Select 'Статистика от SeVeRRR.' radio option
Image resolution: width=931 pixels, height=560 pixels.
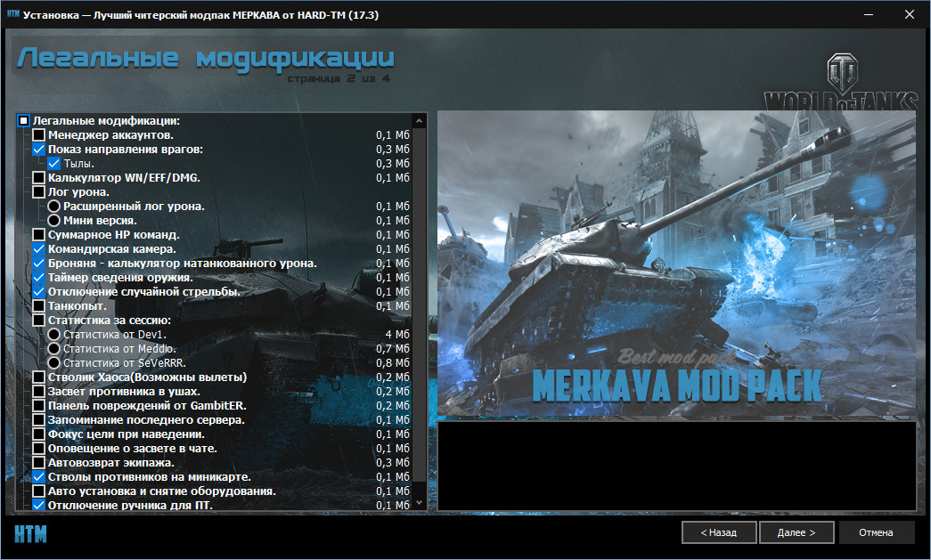(x=54, y=363)
